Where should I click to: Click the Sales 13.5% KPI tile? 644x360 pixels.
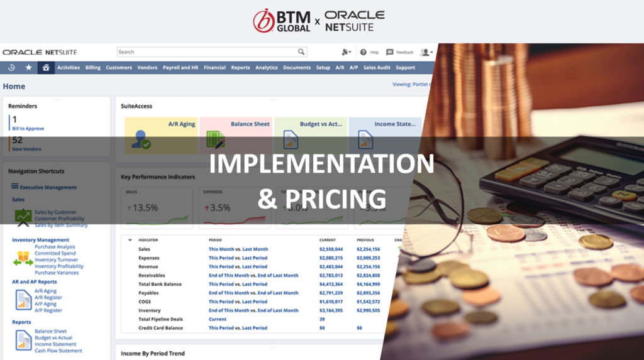[157, 208]
